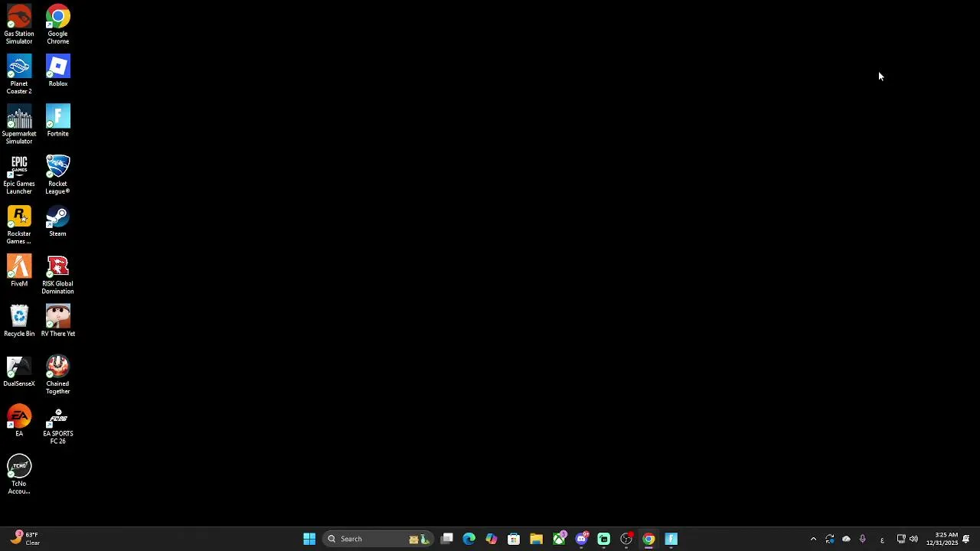Open the weather widget showing 63°F
This screenshot has height=551, width=980.
[24, 539]
